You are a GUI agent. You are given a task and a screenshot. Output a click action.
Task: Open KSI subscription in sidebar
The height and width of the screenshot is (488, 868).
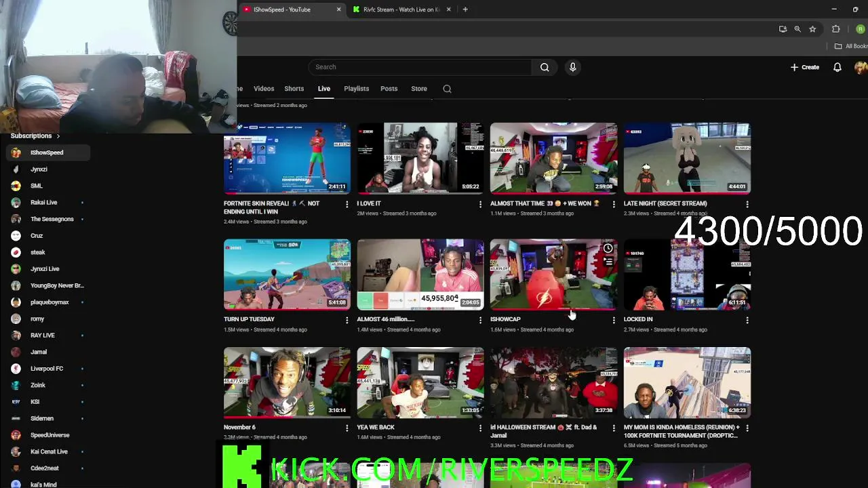[x=47, y=402]
